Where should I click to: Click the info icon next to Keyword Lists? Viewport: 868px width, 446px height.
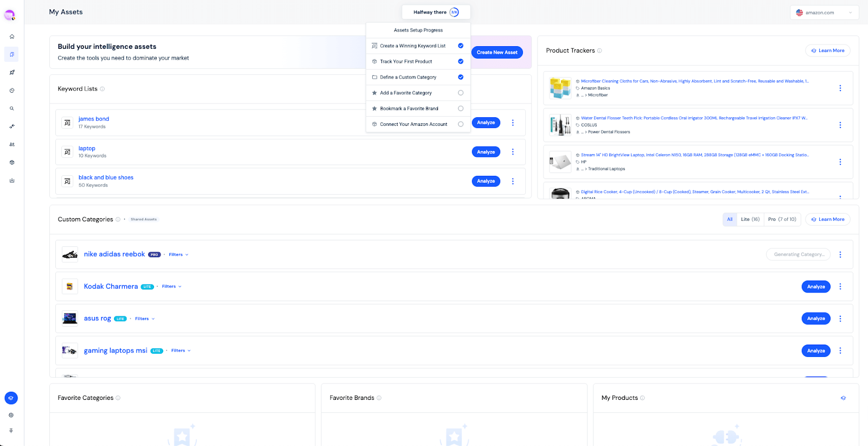(103, 89)
